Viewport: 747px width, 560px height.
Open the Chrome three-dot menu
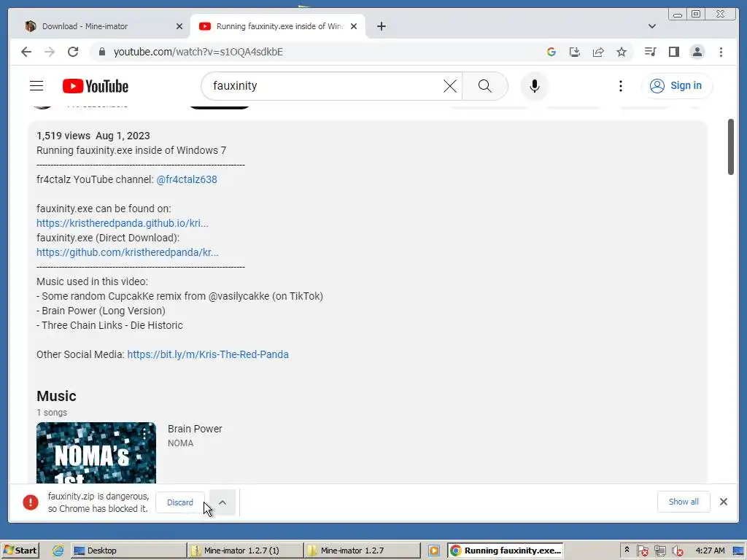pos(721,52)
